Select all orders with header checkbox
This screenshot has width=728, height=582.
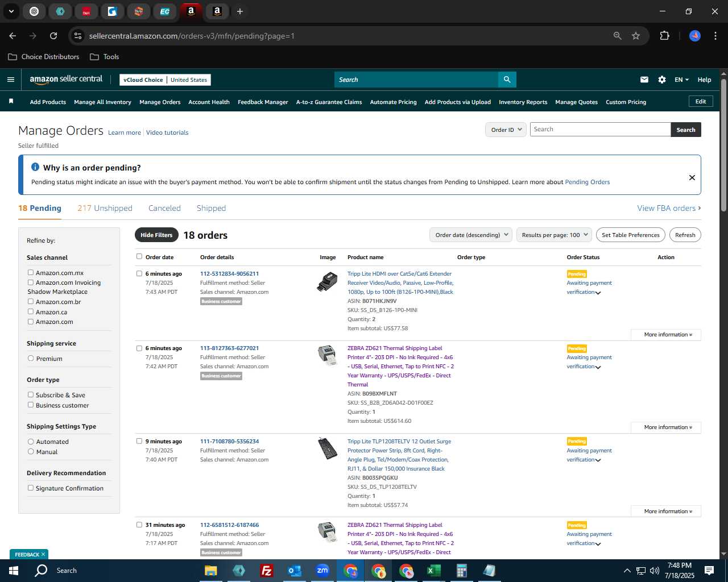[139, 256]
